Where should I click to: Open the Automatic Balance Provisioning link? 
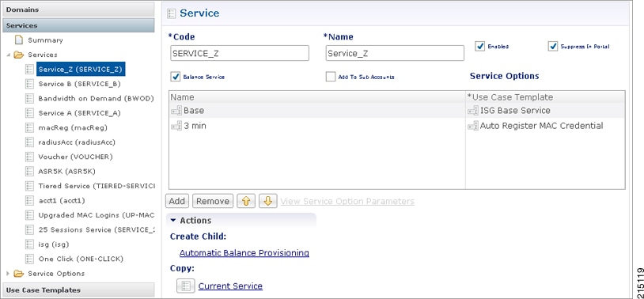tap(244, 253)
